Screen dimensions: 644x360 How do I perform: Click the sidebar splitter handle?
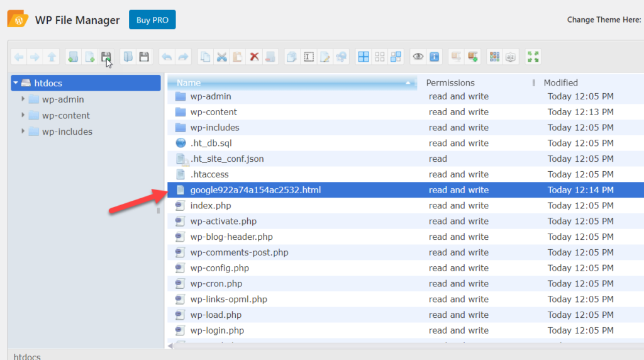(x=158, y=211)
